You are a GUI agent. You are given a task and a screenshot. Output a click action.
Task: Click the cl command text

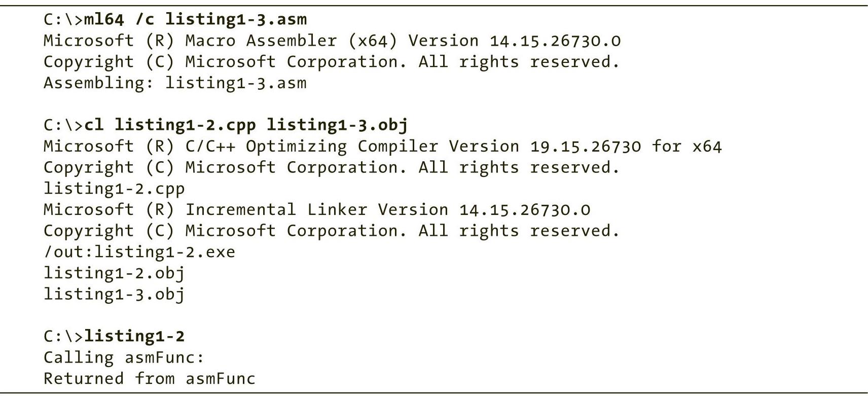[94, 125]
